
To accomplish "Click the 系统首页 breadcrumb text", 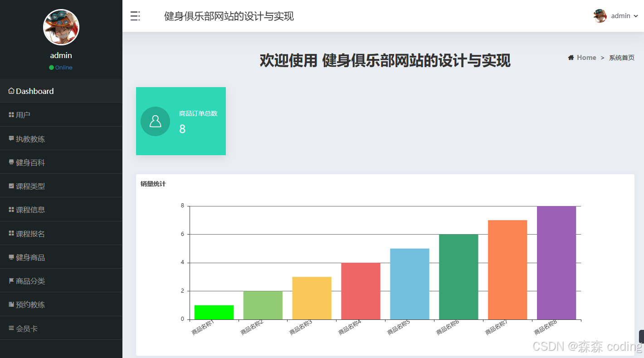I will click(621, 58).
